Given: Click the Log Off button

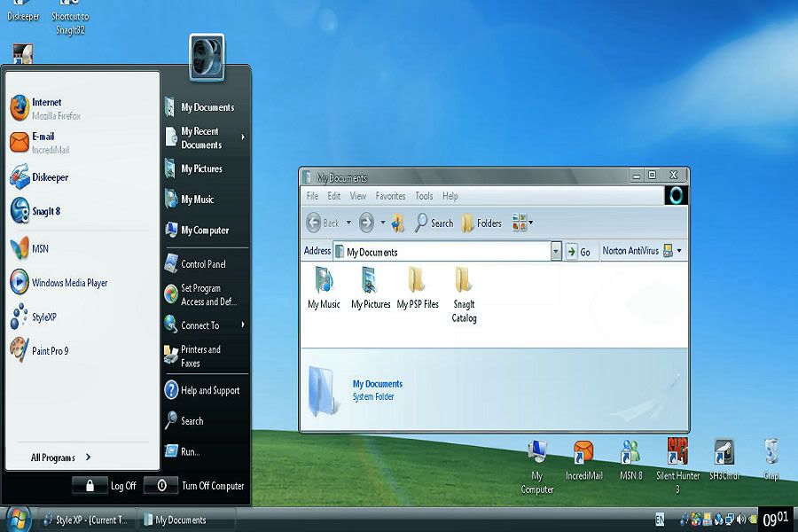Looking at the screenshot, I should (105, 486).
